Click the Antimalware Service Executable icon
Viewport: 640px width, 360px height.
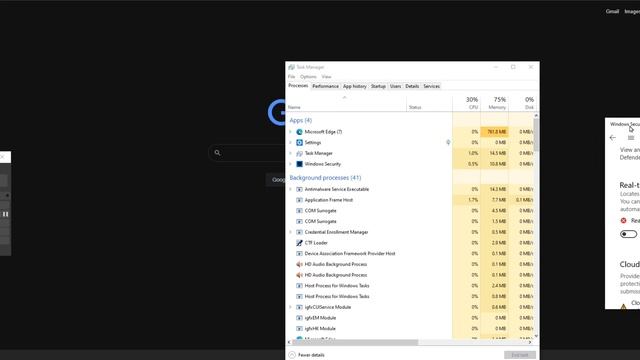[x=299, y=189]
